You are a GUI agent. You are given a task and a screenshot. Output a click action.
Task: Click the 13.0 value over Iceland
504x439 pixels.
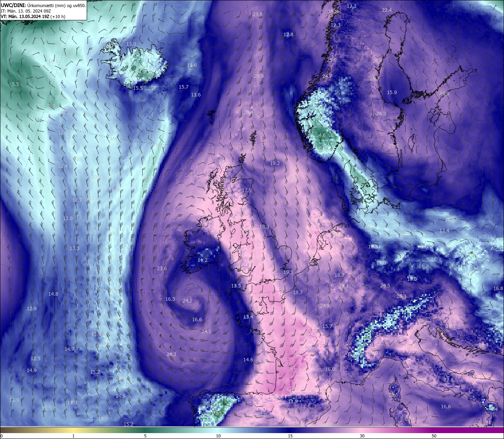[132, 44]
